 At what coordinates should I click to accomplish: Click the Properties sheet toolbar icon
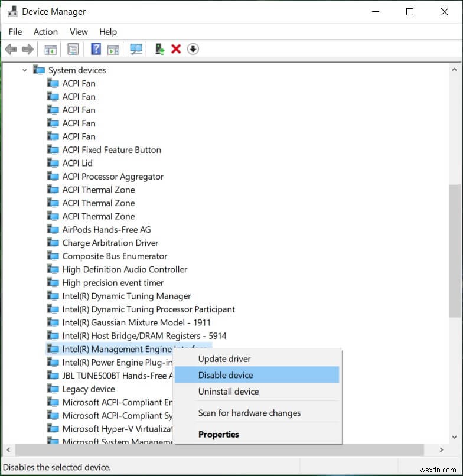pyautogui.click(x=73, y=49)
